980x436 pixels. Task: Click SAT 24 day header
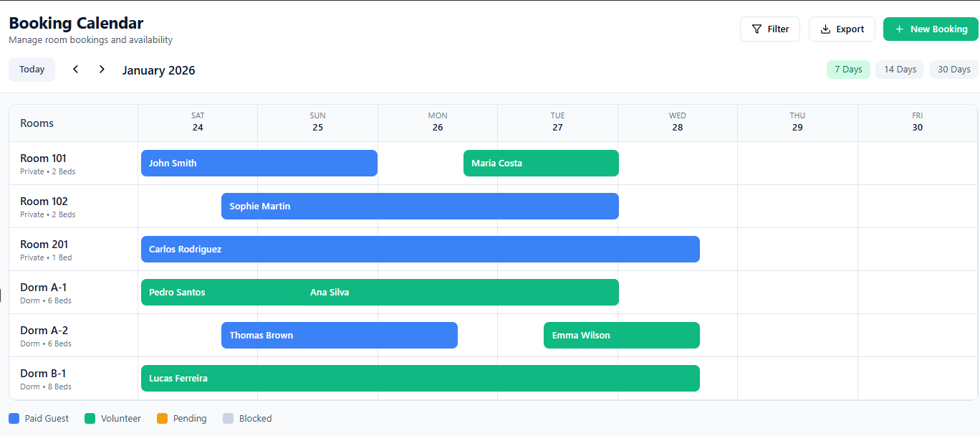(198, 122)
